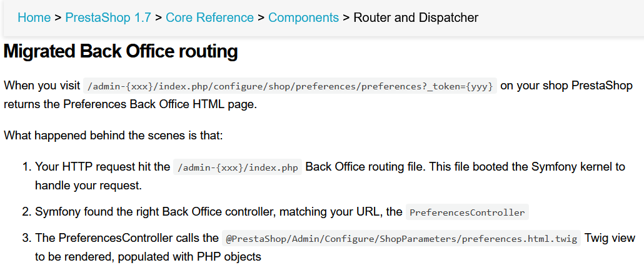Select the PreferencesController code snippet
The height and width of the screenshot is (270, 644).
[x=467, y=212]
